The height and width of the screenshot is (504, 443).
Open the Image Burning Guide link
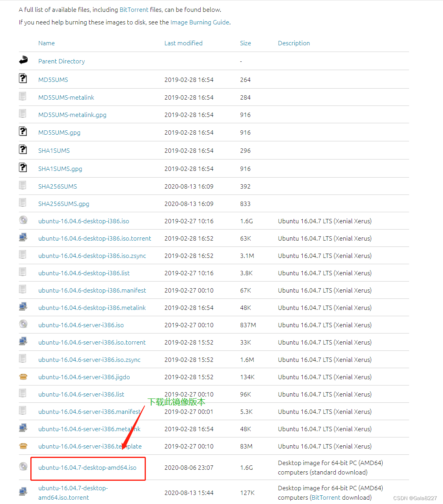click(x=200, y=22)
